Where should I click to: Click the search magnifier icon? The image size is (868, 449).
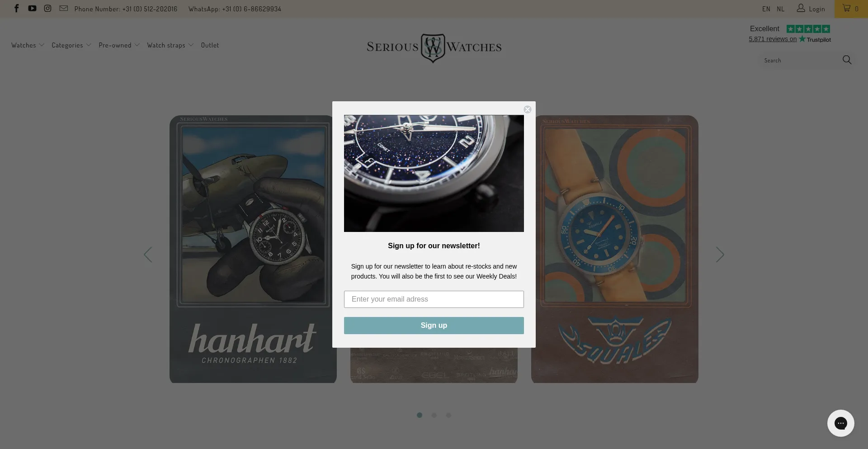(x=847, y=60)
